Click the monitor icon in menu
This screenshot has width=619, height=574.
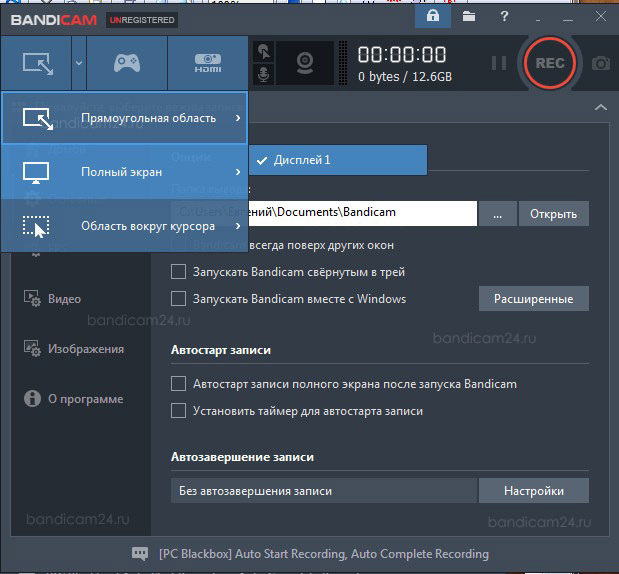tap(36, 173)
